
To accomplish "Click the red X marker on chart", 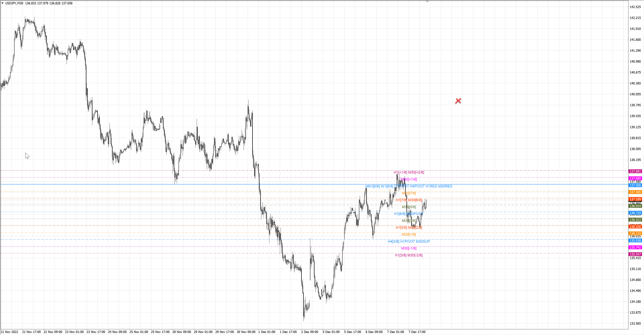I will 458,101.
